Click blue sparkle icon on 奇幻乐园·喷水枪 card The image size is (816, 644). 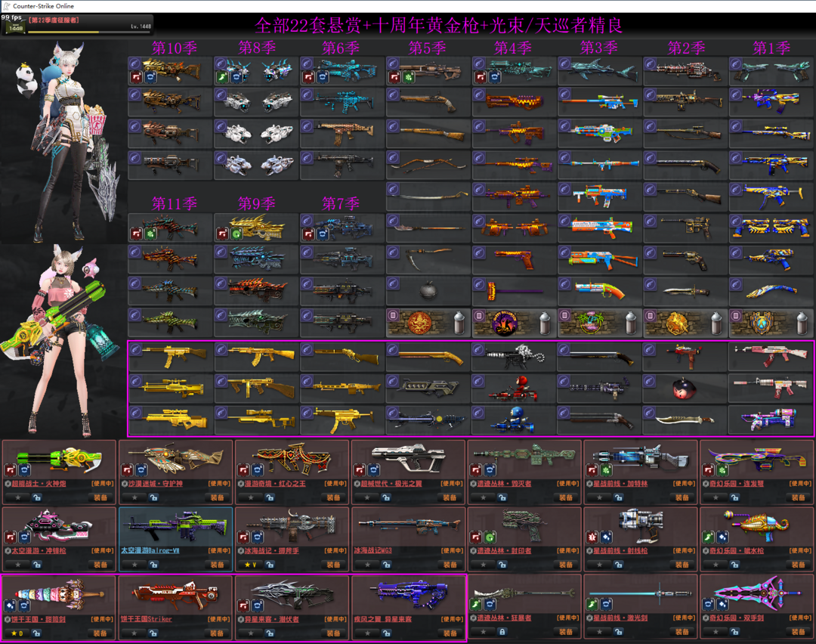[x=722, y=537]
